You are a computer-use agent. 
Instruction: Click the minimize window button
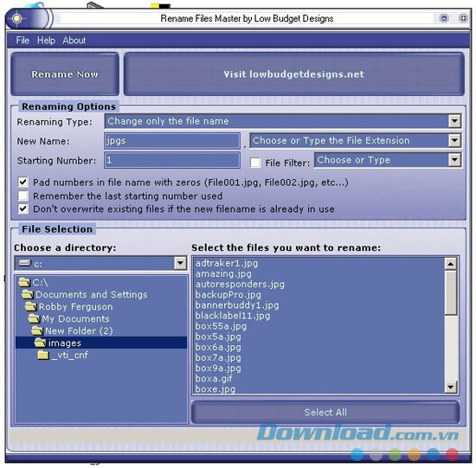coord(444,18)
